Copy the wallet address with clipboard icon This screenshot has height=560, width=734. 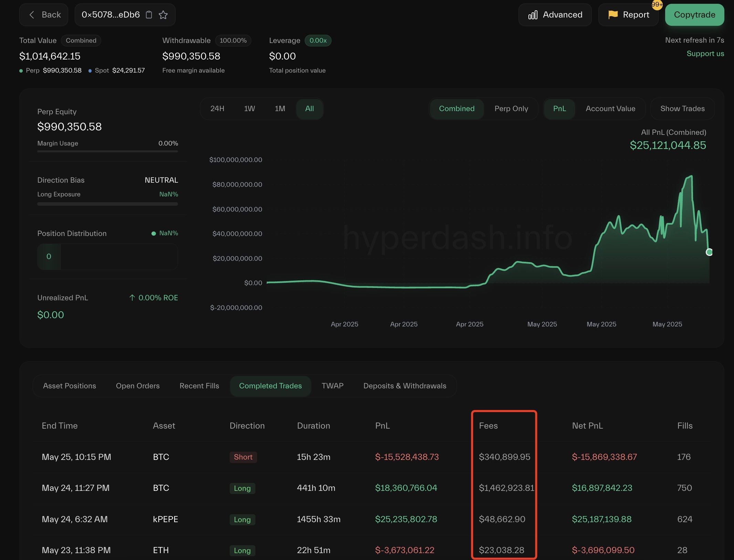[x=149, y=15]
